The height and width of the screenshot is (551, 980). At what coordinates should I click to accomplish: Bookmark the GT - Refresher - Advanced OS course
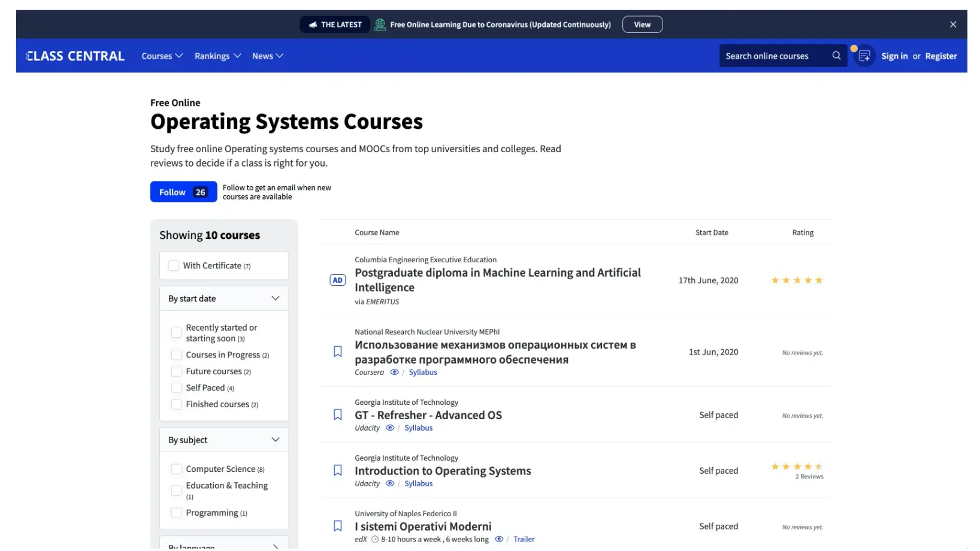338,415
